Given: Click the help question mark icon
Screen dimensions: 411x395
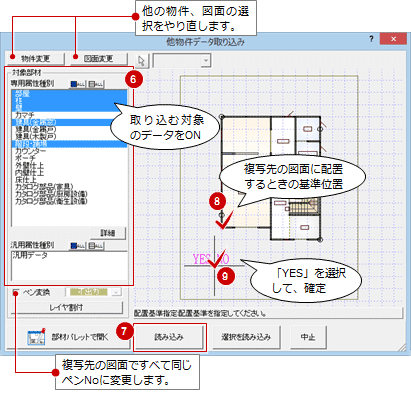Looking at the screenshot, I should click(x=372, y=39).
